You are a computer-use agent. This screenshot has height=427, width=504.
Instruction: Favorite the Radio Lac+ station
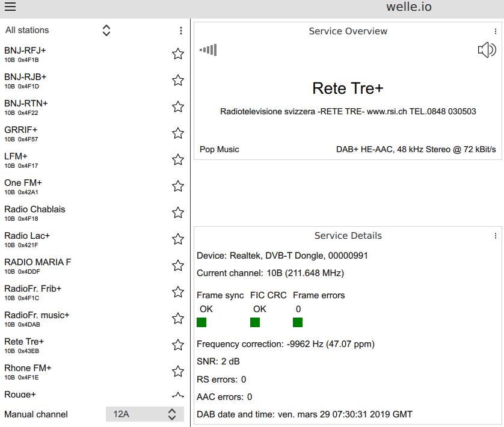click(178, 239)
